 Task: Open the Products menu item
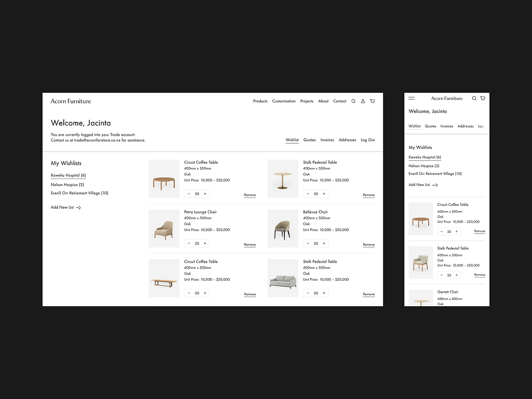pyautogui.click(x=260, y=101)
